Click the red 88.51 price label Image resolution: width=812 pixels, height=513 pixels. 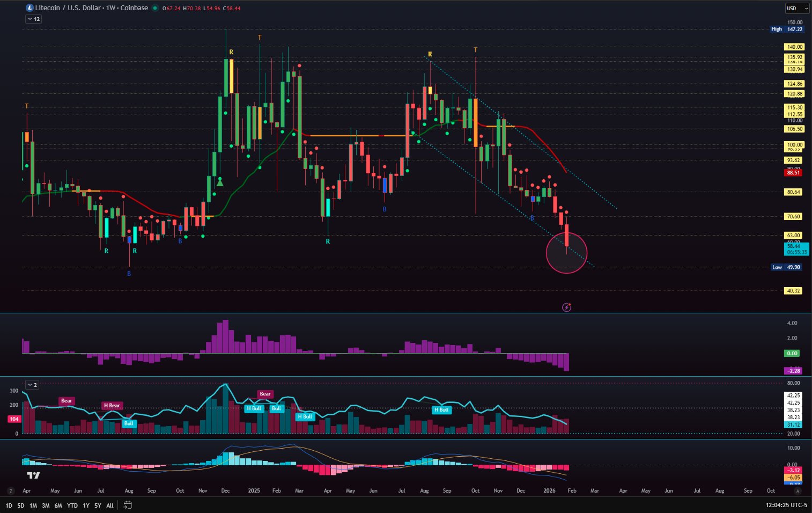(x=793, y=173)
